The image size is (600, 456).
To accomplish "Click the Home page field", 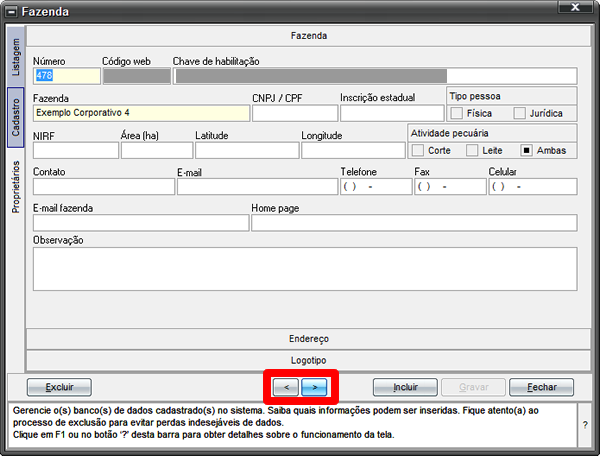I will point(414,223).
